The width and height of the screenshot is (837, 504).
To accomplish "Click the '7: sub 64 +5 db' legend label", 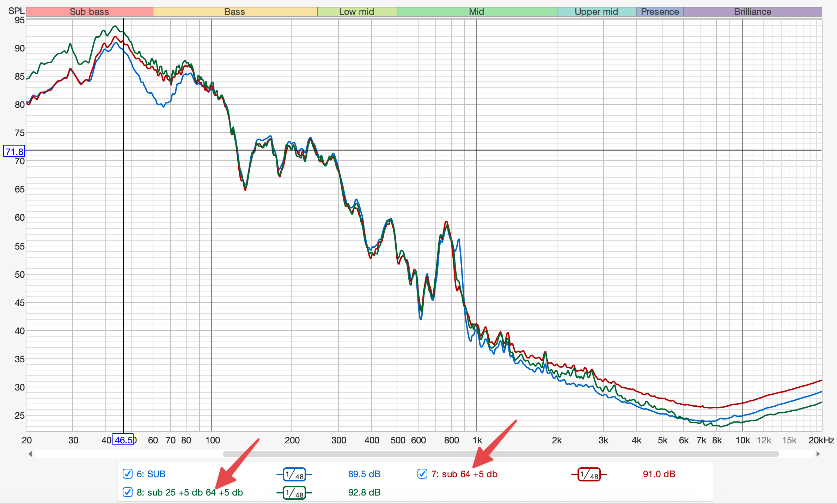I will pos(464,474).
